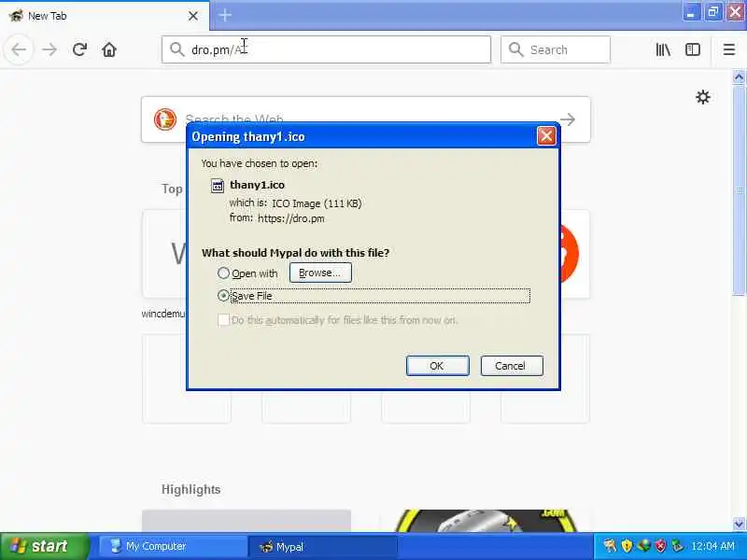Switch to My Computer taskbar item

click(173, 546)
